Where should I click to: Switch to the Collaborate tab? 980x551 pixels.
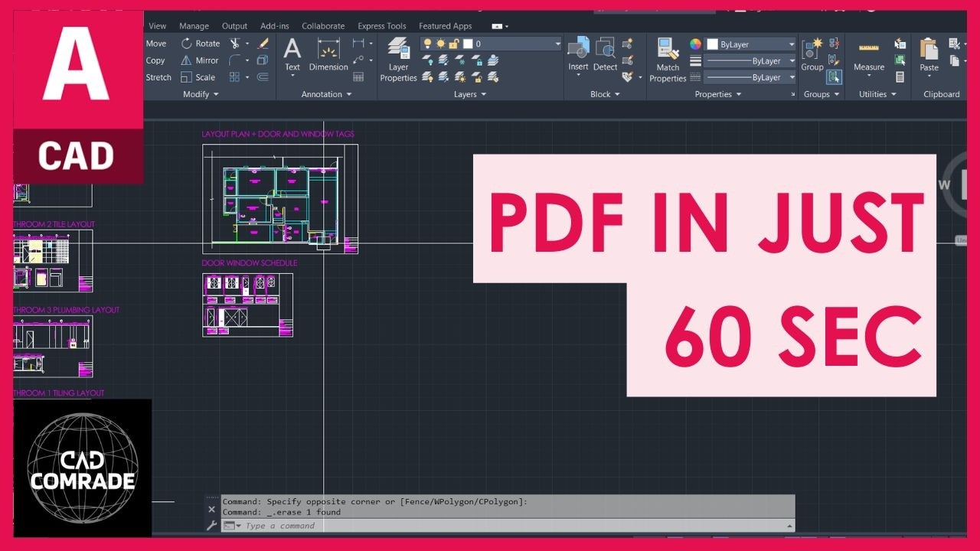pyautogui.click(x=323, y=26)
